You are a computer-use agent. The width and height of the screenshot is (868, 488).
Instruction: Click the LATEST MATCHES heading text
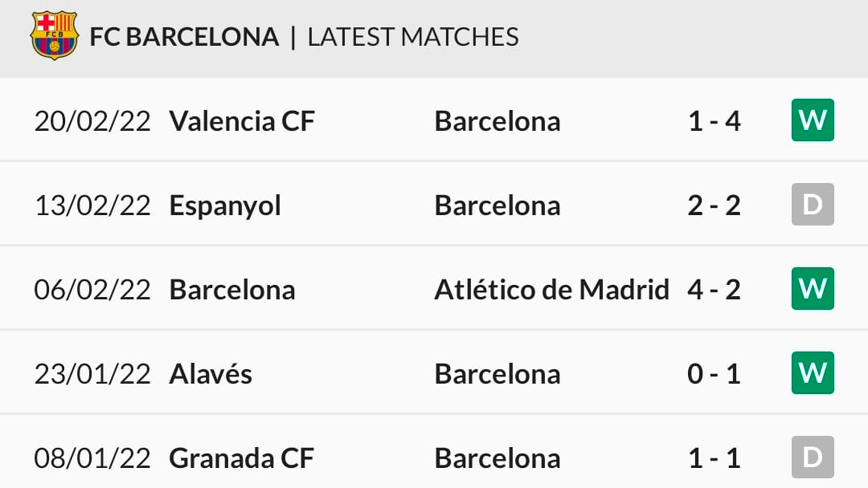[x=413, y=37]
